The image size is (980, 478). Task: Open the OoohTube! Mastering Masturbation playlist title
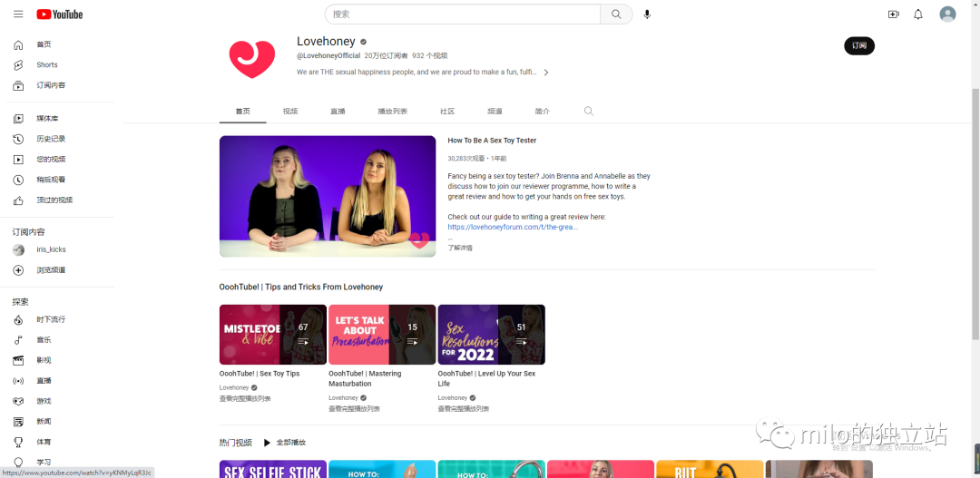365,378
